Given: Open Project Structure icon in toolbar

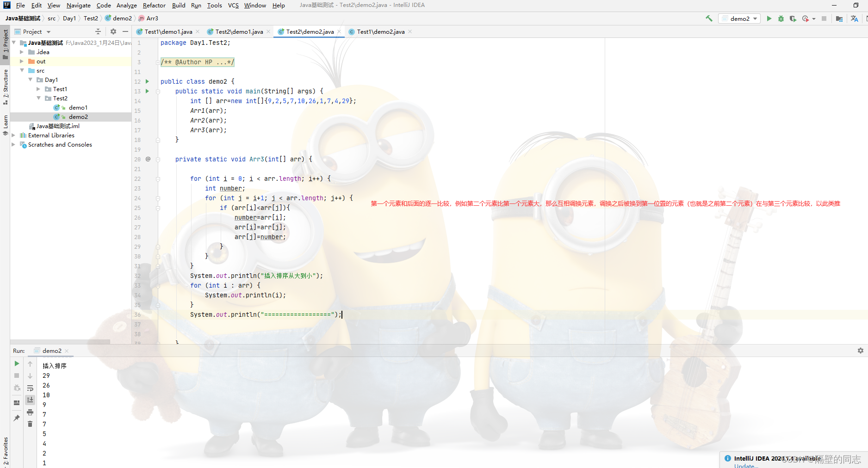Looking at the screenshot, I should tap(839, 18).
